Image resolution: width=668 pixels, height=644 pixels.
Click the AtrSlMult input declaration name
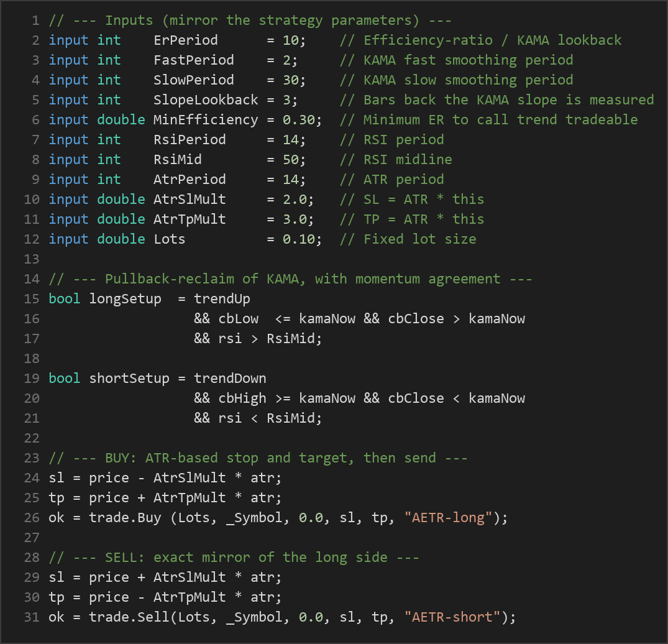pos(190,200)
